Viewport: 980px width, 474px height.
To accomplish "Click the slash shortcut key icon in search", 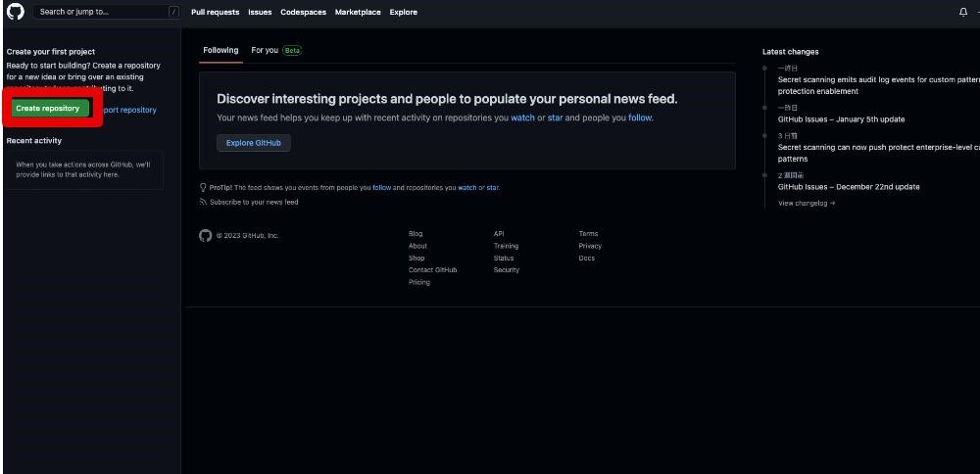I will 173,12.
